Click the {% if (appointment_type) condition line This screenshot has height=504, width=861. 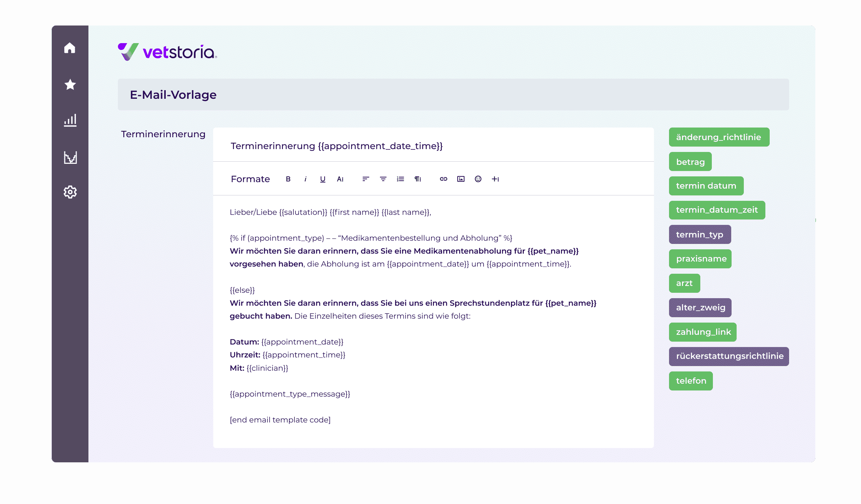click(x=371, y=238)
